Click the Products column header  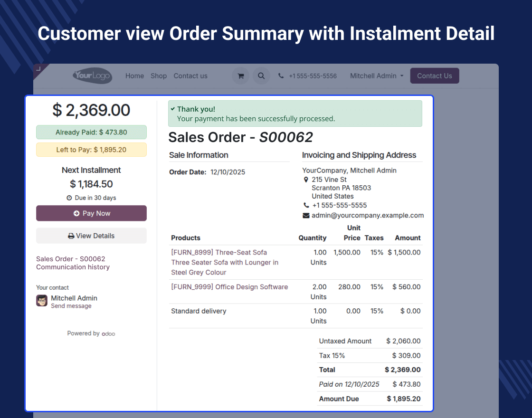[x=186, y=238]
